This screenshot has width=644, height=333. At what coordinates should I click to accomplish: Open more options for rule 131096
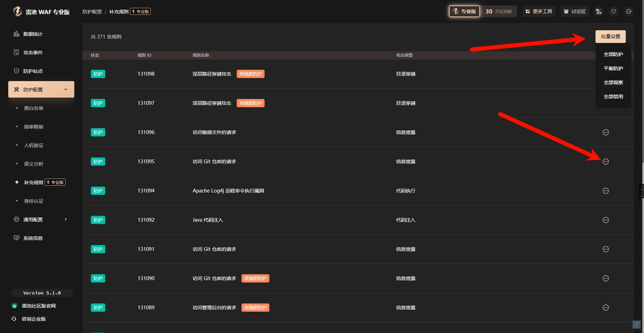point(606,132)
